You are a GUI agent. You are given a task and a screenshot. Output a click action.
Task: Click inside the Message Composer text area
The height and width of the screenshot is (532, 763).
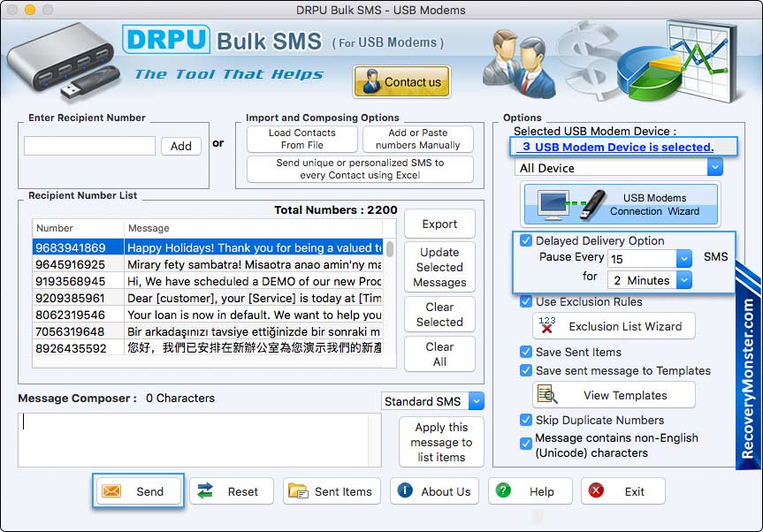point(194,439)
